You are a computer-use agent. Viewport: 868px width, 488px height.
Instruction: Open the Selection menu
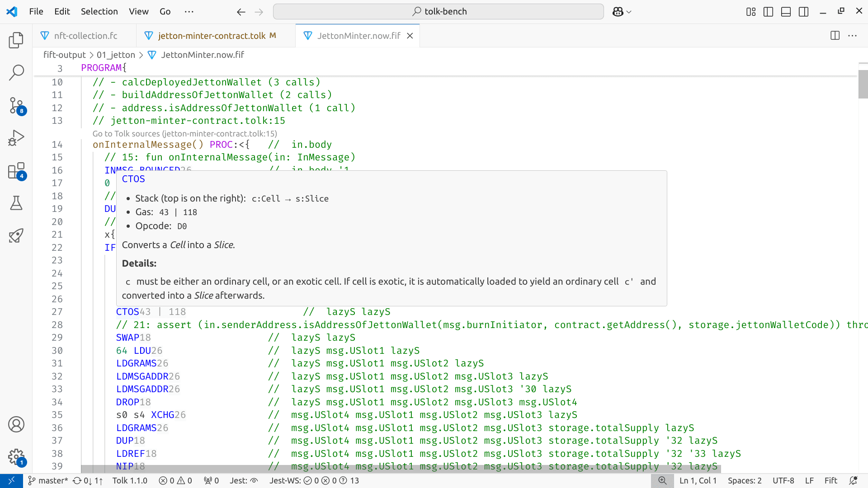coord(99,11)
